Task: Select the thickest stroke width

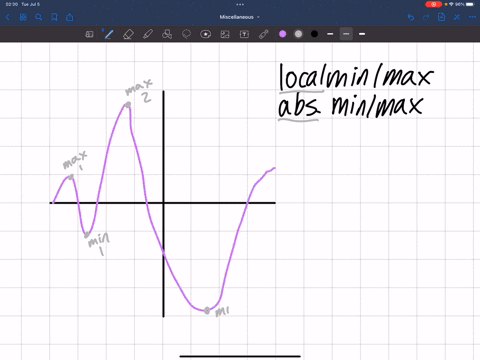Action: click(362, 34)
